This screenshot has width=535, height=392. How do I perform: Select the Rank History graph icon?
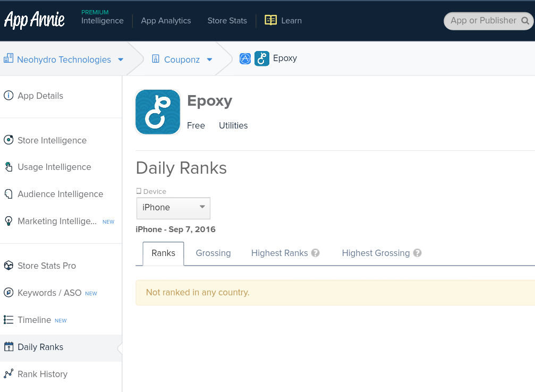pyautogui.click(x=9, y=374)
